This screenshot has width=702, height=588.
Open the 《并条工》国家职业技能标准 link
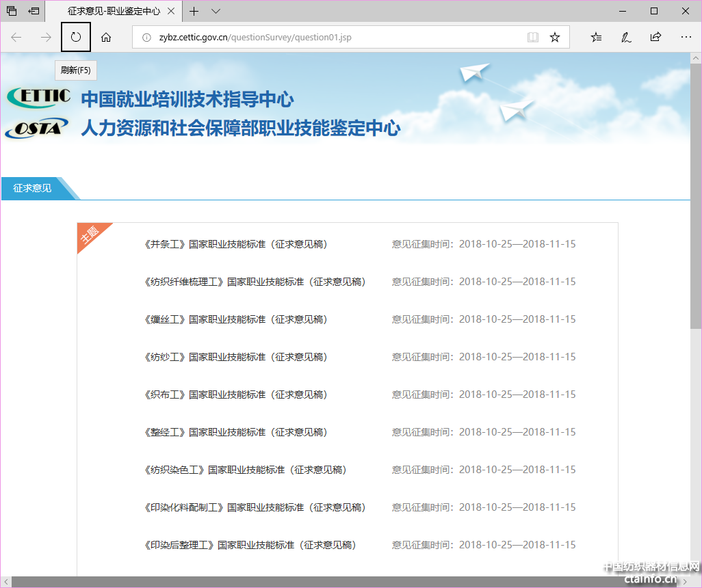click(235, 244)
